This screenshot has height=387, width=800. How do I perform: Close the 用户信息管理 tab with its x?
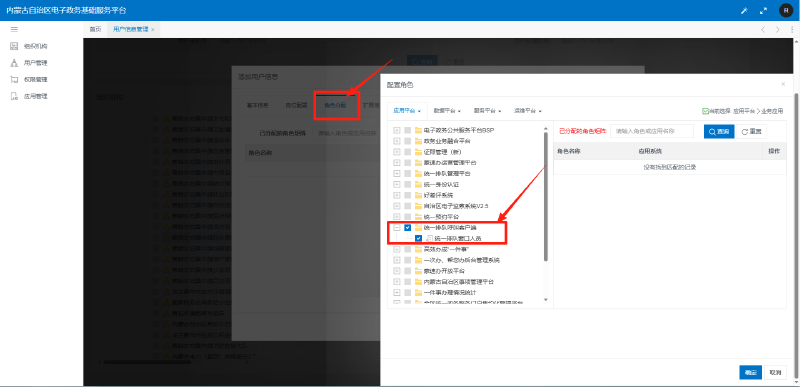(153, 30)
